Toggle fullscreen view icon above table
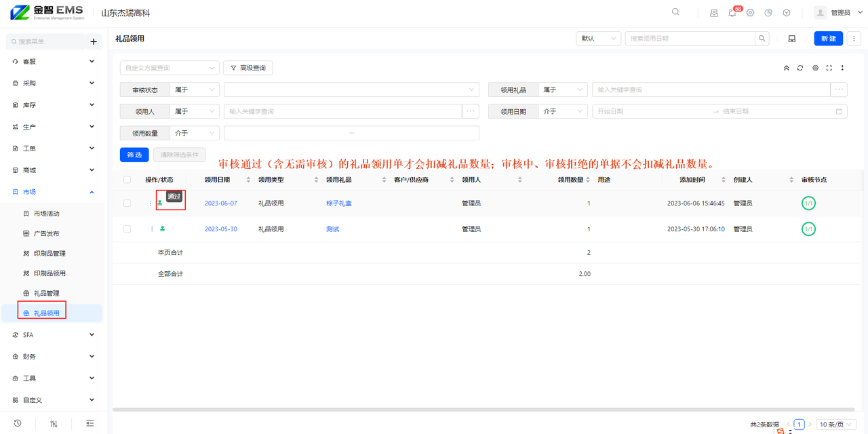The width and height of the screenshot is (868, 434). coord(829,68)
